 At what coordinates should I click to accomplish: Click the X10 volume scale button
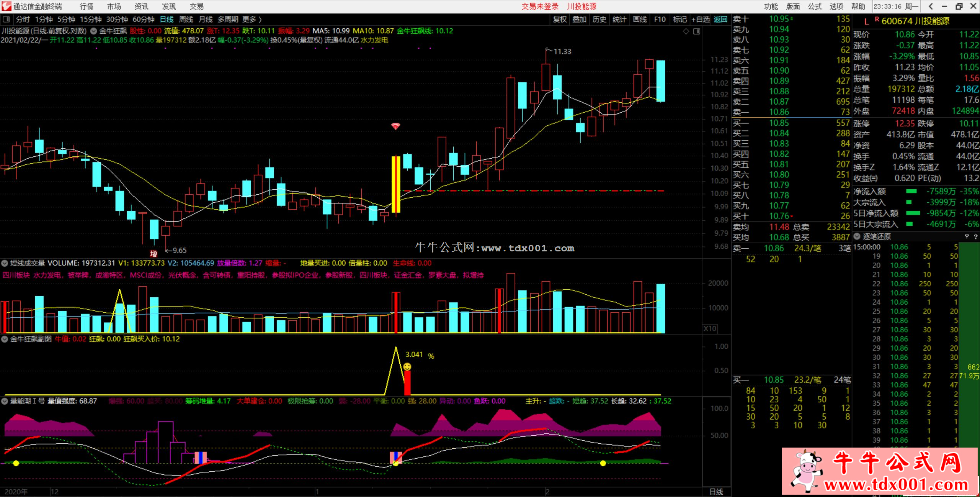[x=710, y=328]
